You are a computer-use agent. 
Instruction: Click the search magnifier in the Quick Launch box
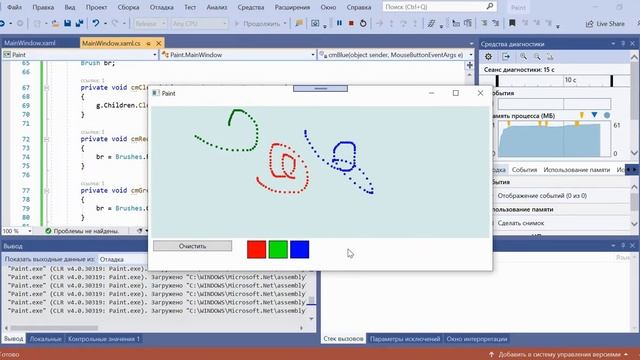tap(490, 7)
